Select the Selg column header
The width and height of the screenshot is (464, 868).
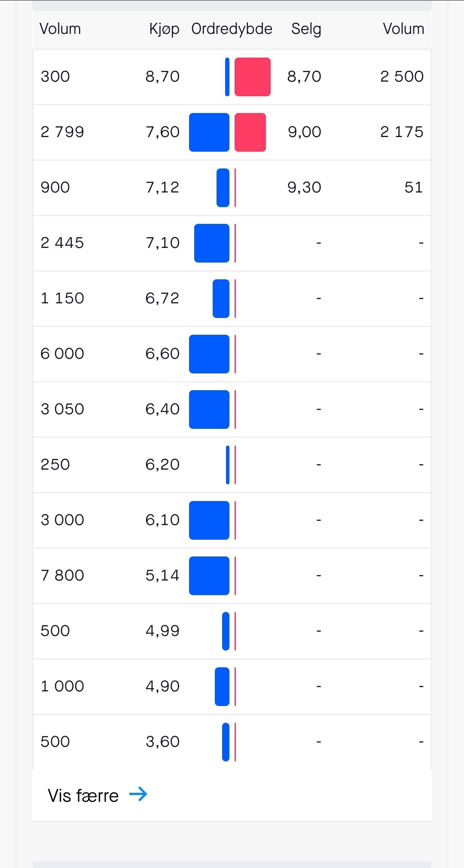(x=306, y=29)
